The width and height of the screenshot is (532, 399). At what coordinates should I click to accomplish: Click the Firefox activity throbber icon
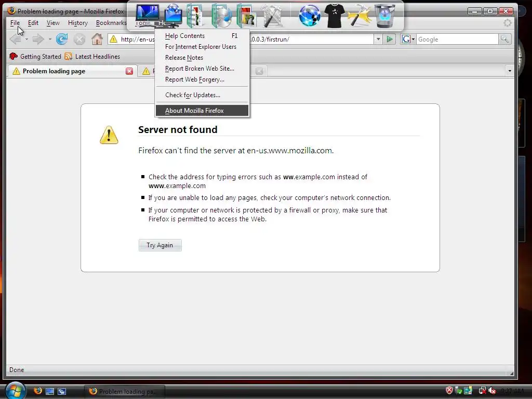507,23
